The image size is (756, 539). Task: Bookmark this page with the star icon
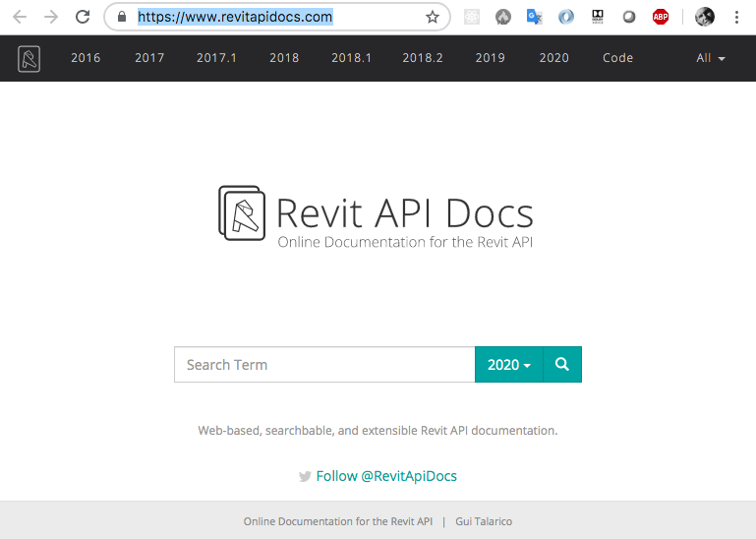tap(433, 17)
